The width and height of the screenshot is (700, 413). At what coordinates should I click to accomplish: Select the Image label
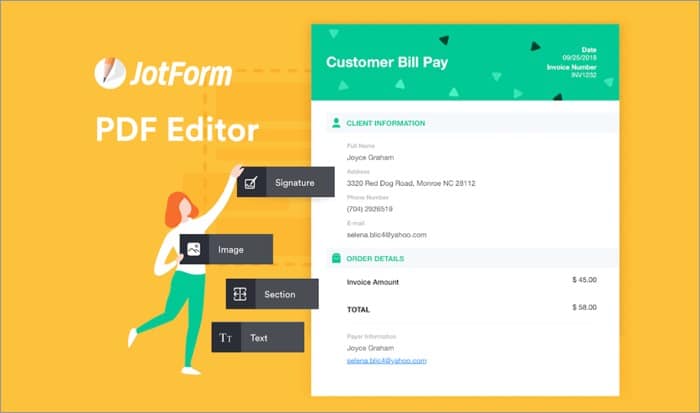coord(231,250)
